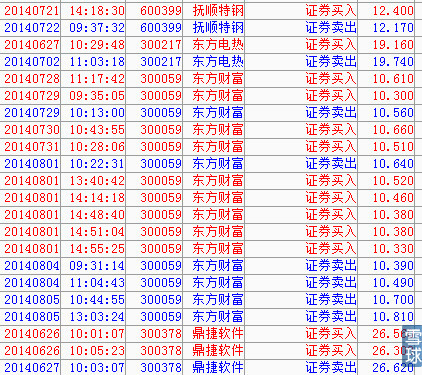Click the buy price 10.300

click(x=393, y=96)
